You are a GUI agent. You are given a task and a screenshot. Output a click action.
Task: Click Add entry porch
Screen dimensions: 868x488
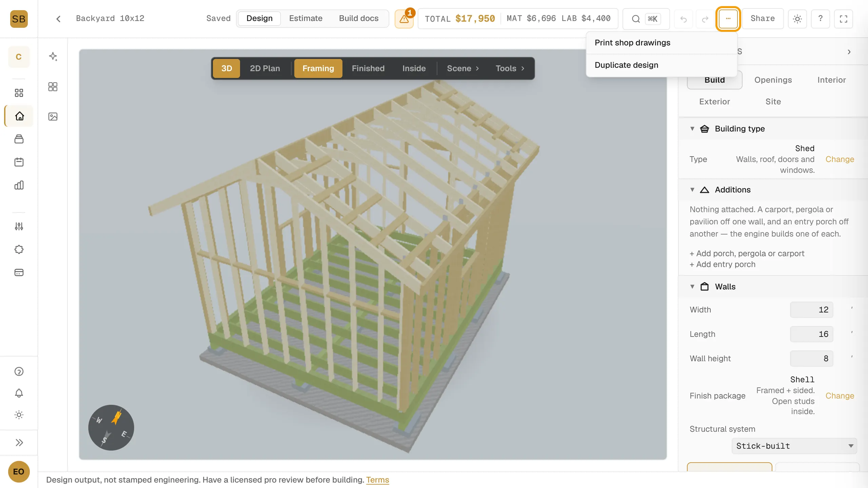(x=723, y=264)
